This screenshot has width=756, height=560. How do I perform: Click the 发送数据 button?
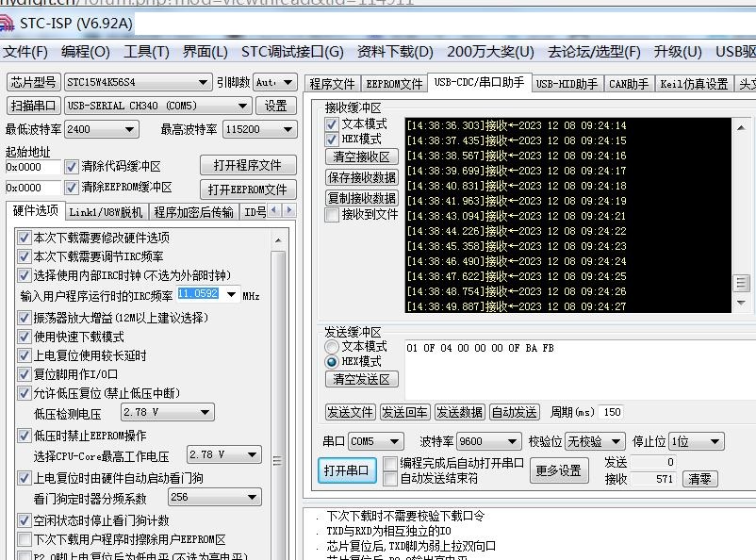[x=459, y=412]
